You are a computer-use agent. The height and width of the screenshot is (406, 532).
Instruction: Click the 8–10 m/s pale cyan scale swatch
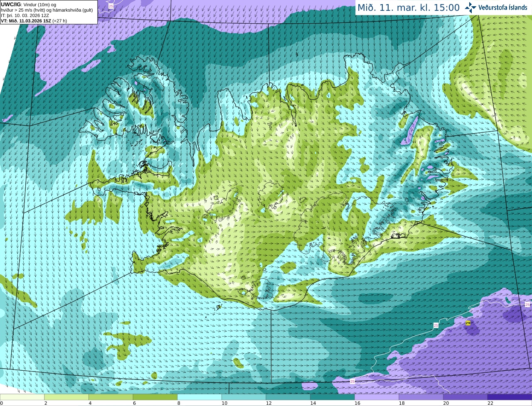point(199,397)
